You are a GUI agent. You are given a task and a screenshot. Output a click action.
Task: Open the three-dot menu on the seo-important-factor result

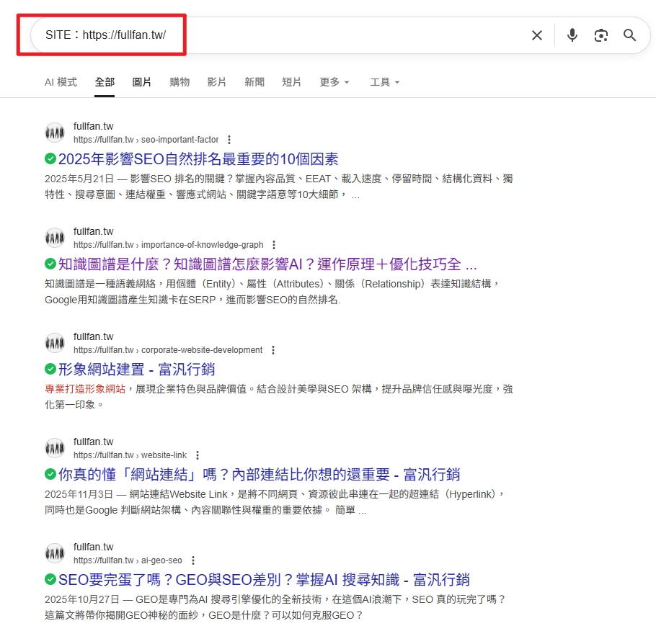(229, 139)
